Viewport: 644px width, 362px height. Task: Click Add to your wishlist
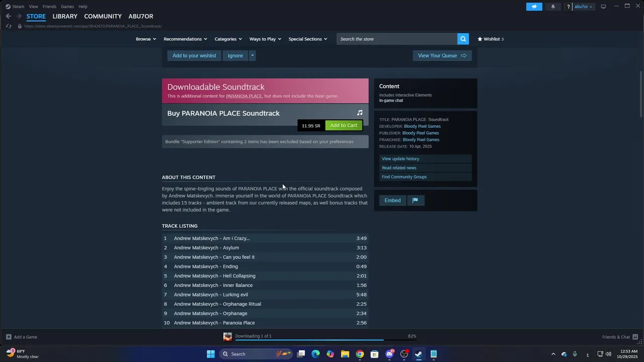tap(194, 55)
